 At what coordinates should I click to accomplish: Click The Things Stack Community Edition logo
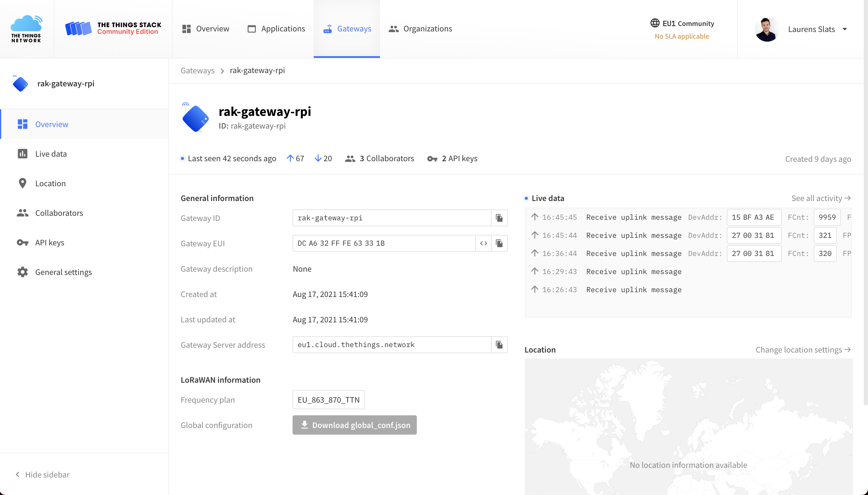113,29
